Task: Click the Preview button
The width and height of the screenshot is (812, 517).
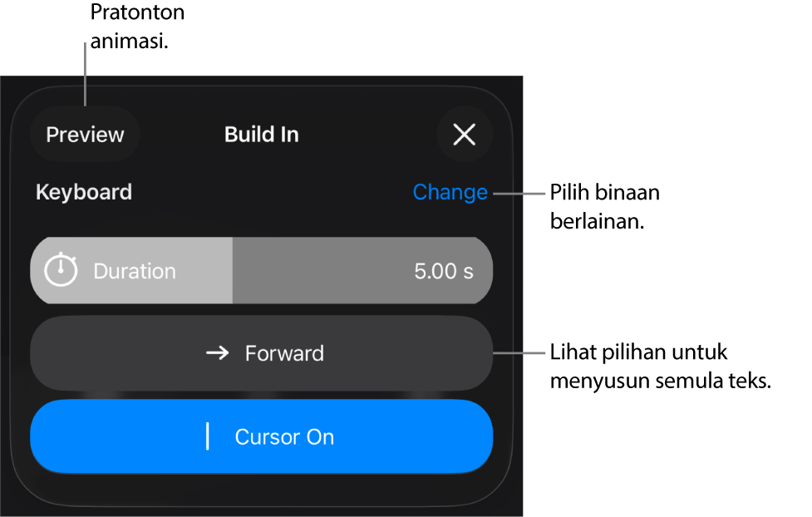Action: pyautogui.click(x=85, y=135)
